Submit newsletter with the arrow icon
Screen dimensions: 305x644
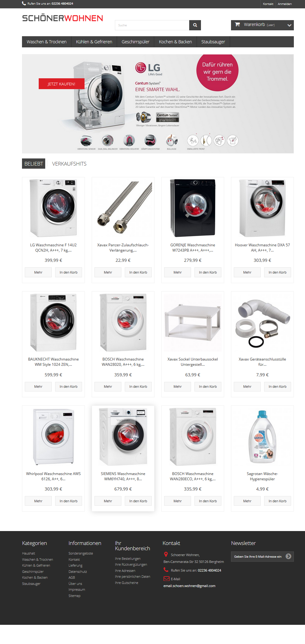coord(288,556)
